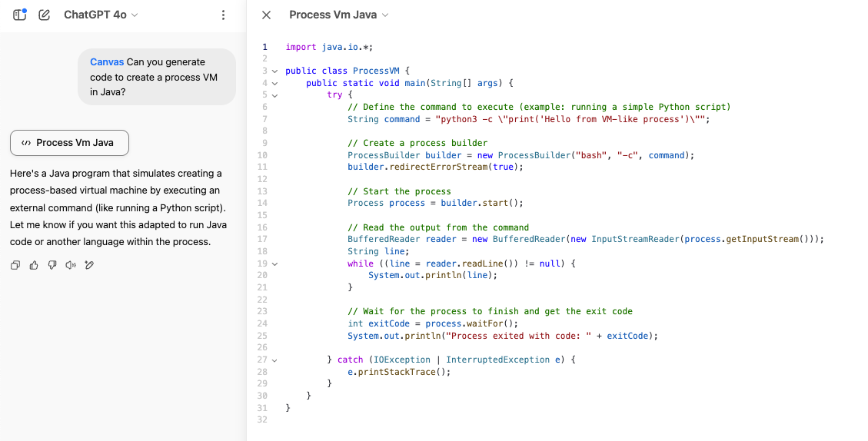Screen dimensions: 868x441
Task: Open the ChatGPT 4o model dropdown
Action: tap(100, 15)
